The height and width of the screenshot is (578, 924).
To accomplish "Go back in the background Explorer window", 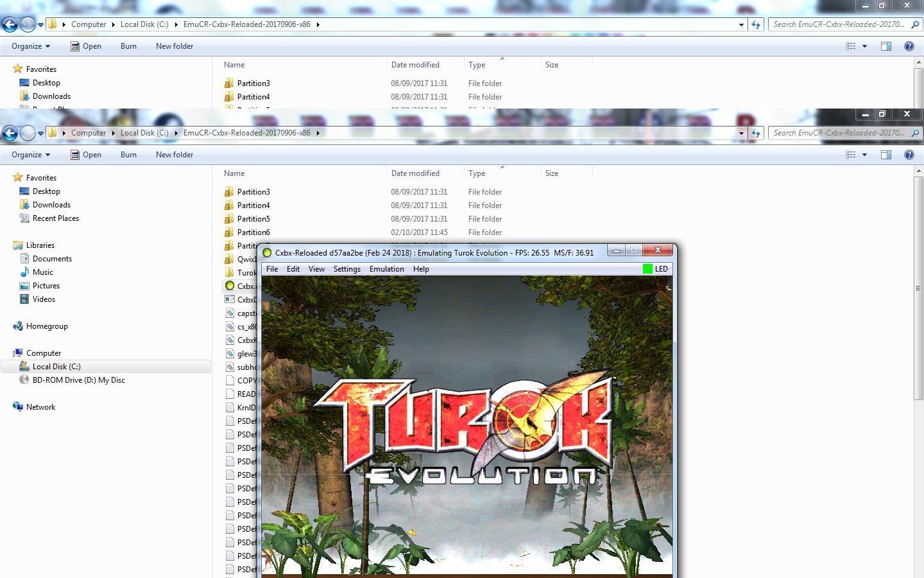I will coord(10,24).
